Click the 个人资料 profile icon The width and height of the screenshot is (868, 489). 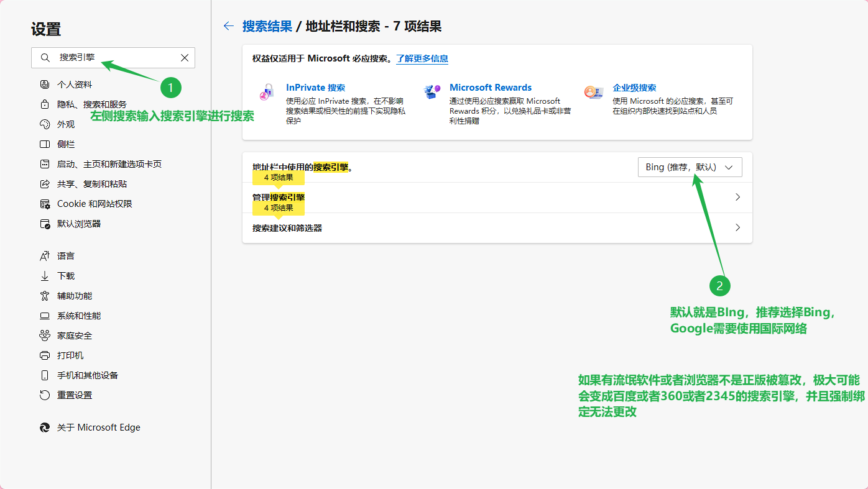point(45,85)
